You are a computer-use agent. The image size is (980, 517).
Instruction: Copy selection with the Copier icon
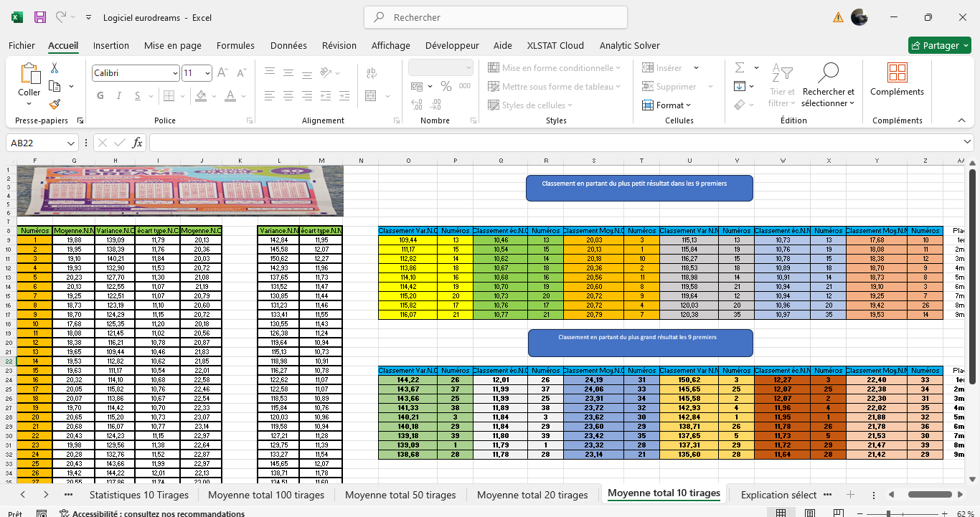point(55,86)
